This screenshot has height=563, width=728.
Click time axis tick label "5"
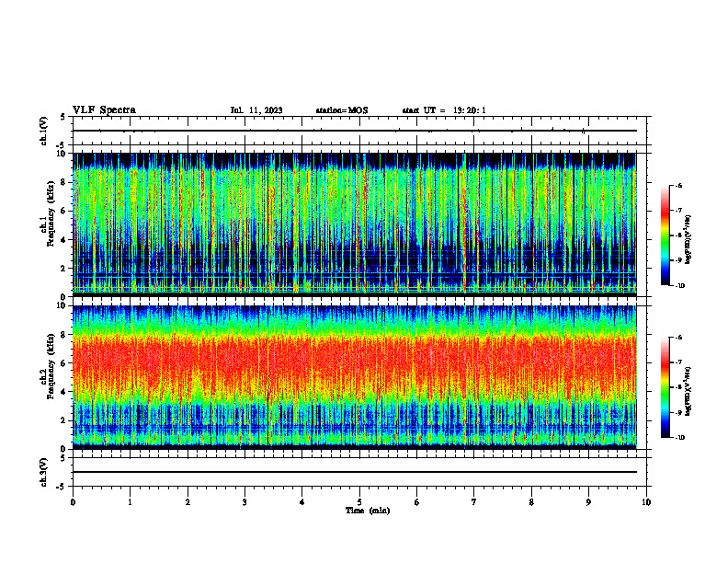pos(359,502)
